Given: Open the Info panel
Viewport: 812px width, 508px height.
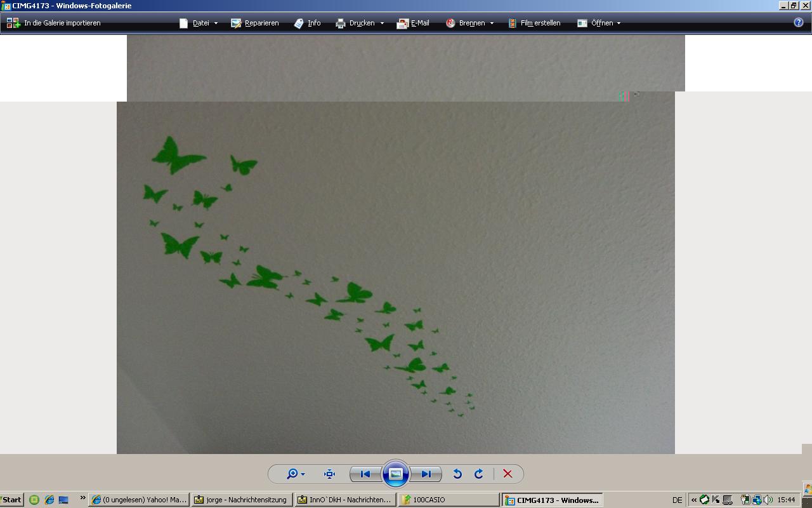Looking at the screenshot, I should coord(308,23).
